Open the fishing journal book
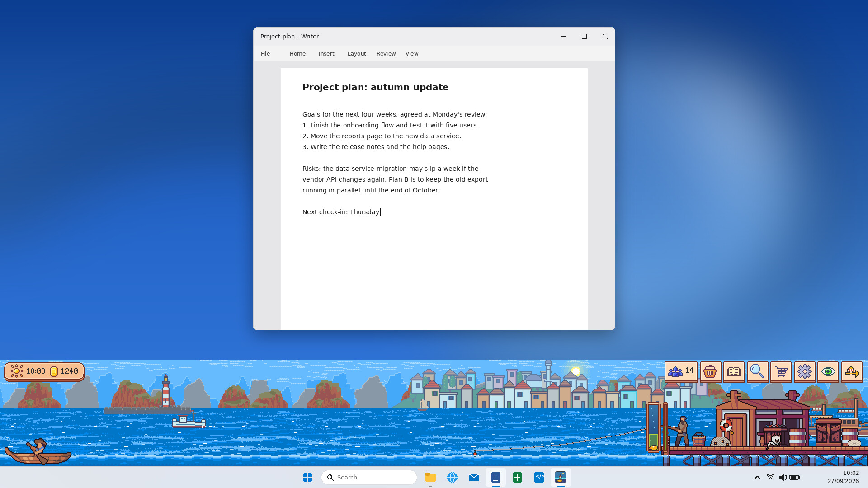868x488 pixels. click(734, 372)
